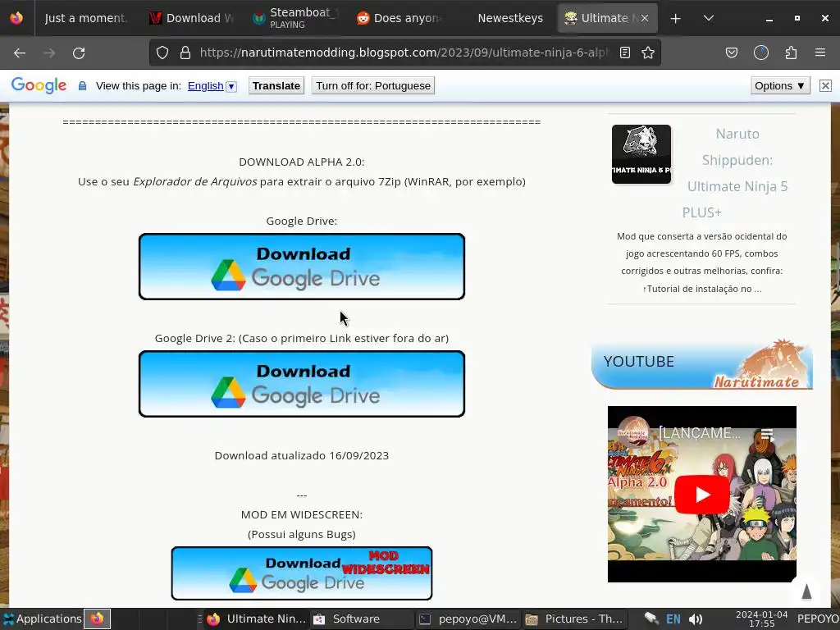Switch to the pepoyo@VM terminal window
840x630 pixels.
pyautogui.click(x=468, y=619)
